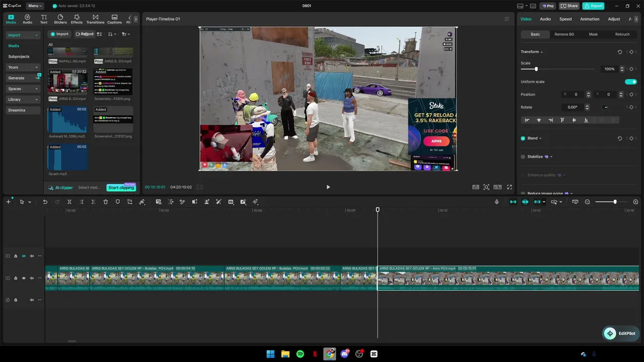Hide the top overlay track

pos(24,256)
